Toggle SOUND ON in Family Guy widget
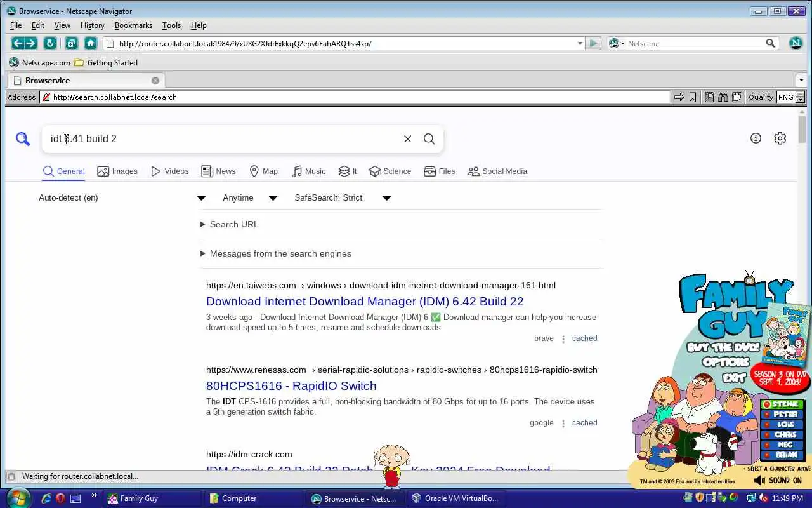 tap(778, 481)
